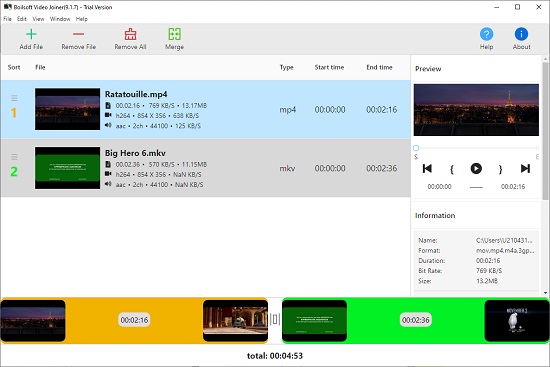Viewport: 550px width, 367px height.
Task: Click the last frame thumbnail of green timeline clip
Action: [517, 320]
